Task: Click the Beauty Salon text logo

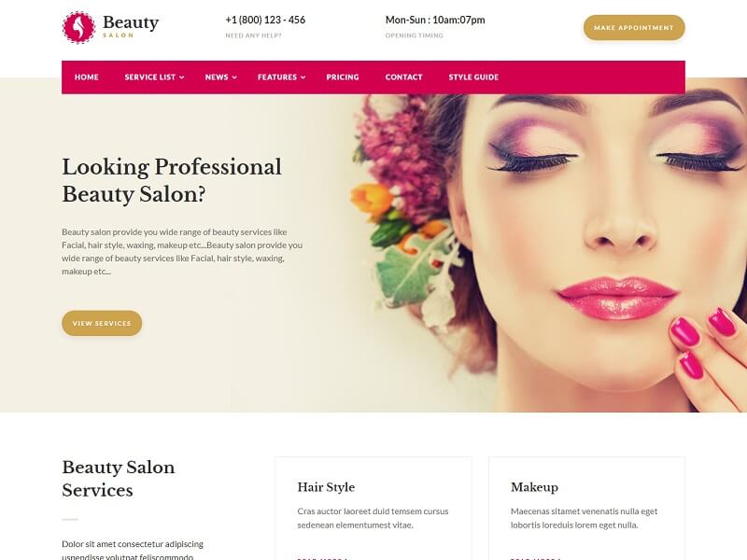Action: coord(131,26)
